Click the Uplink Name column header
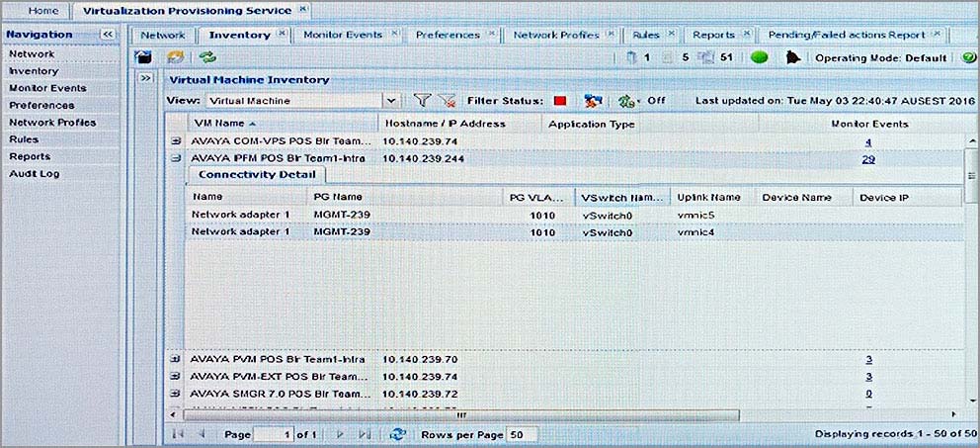Screen dimensions: 980x448 712,197
